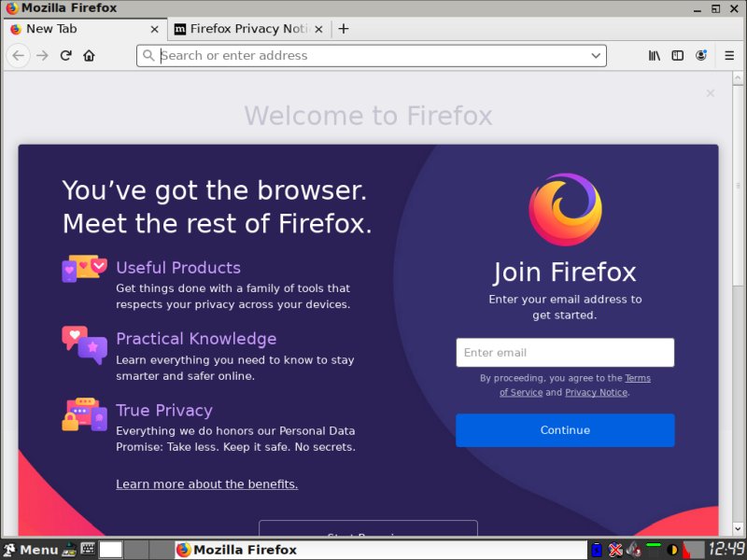Toggle the sidebar icon in the toolbar
Viewport: 747px width, 560px height.
(x=677, y=56)
